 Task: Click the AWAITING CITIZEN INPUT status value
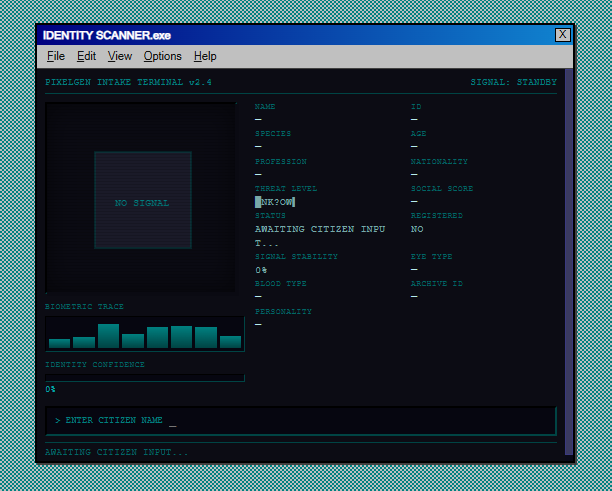point(320,236)
